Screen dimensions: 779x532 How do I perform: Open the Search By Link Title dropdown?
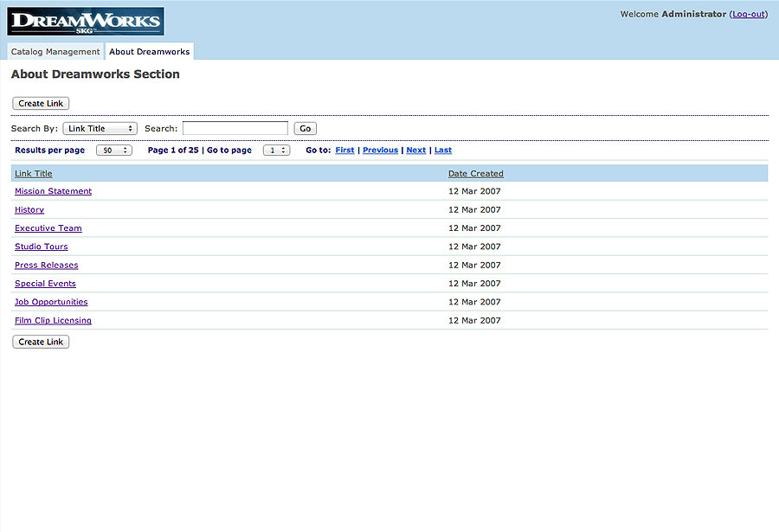click(100, 129)
